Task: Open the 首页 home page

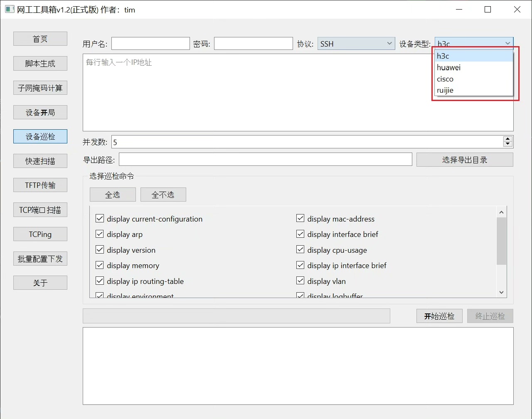Action: coord(40,39)
